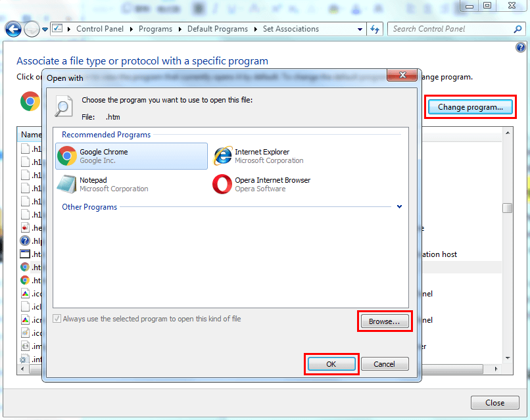Viewport: 530px width, 420px height.
Task: Select Opera Internet Browser option
Action: [261, 184]
